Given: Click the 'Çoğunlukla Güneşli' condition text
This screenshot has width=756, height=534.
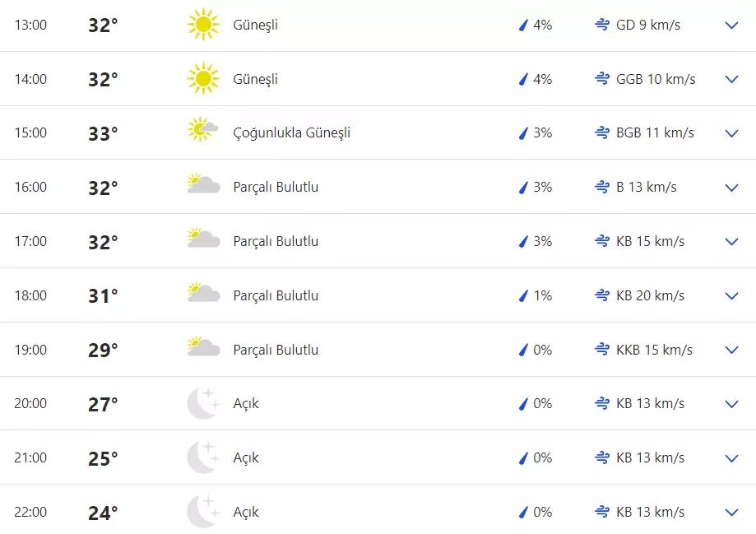Looking at the screenshot, I should 292,132.
